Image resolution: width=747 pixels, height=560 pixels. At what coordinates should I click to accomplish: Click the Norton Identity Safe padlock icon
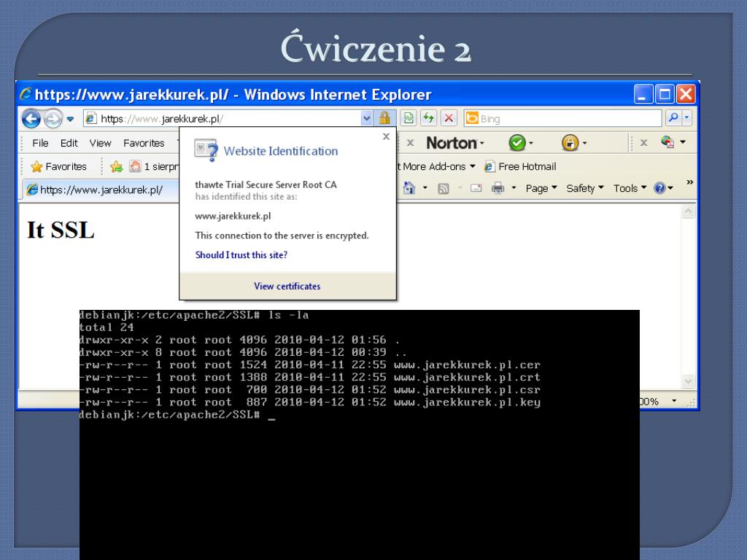pos(570,142)
